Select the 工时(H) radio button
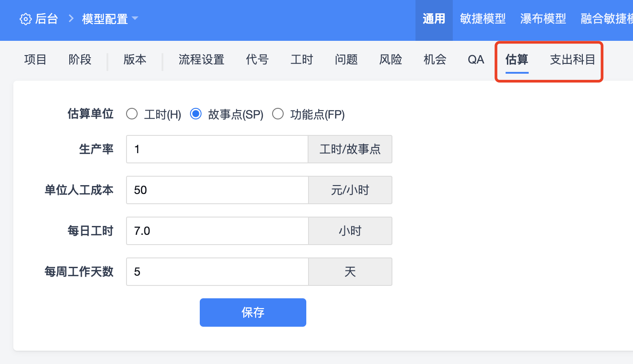This screenshot has height=364, width=633. point(132,115)
